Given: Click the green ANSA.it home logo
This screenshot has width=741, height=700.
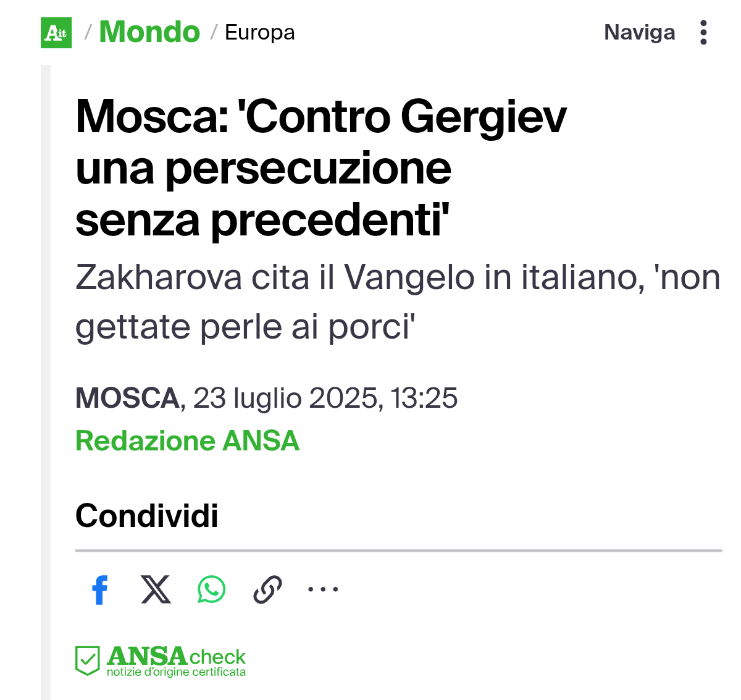Looking at the screenshot, I should coord(56,33).
